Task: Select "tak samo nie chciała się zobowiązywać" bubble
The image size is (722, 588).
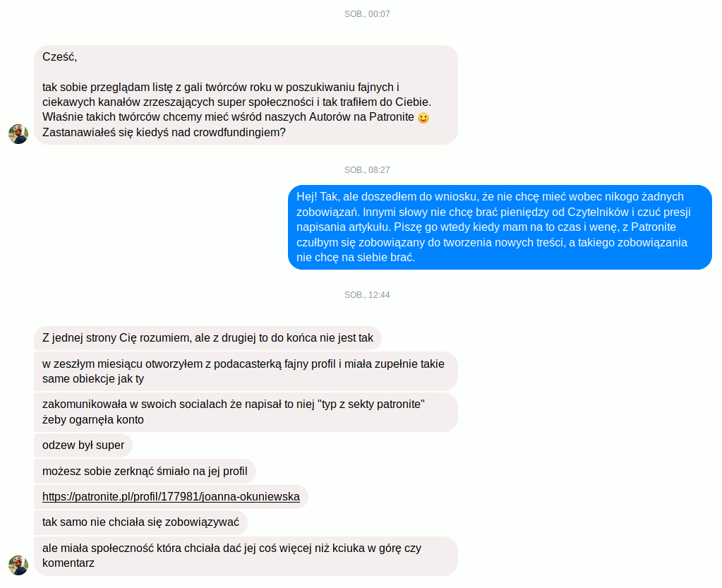Action: tap(141, 522)
